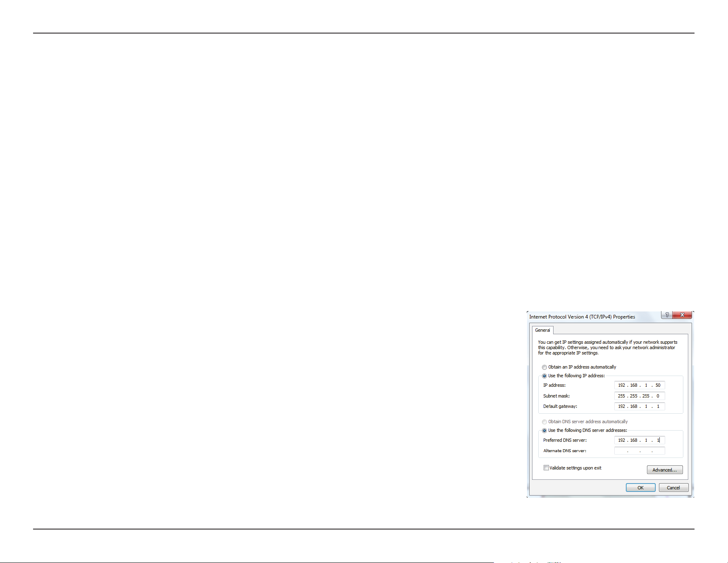Enable 'Validate settings upon exit' checkbox
This screenshot has width=728, height=563.
(546, 468)
